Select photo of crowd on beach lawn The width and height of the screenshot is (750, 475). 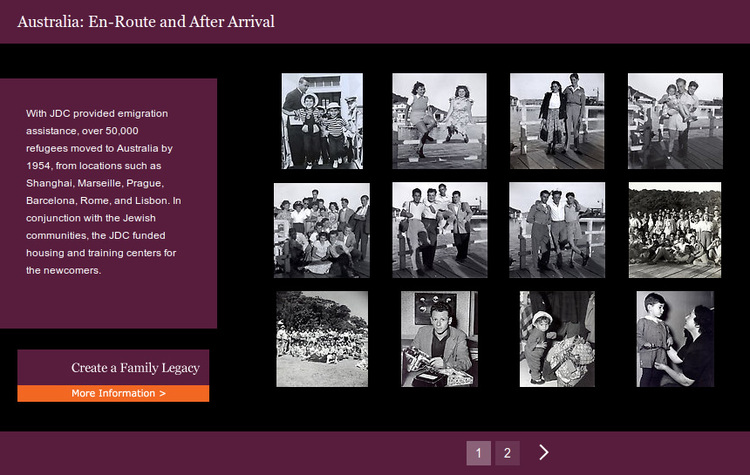[322, 339]
